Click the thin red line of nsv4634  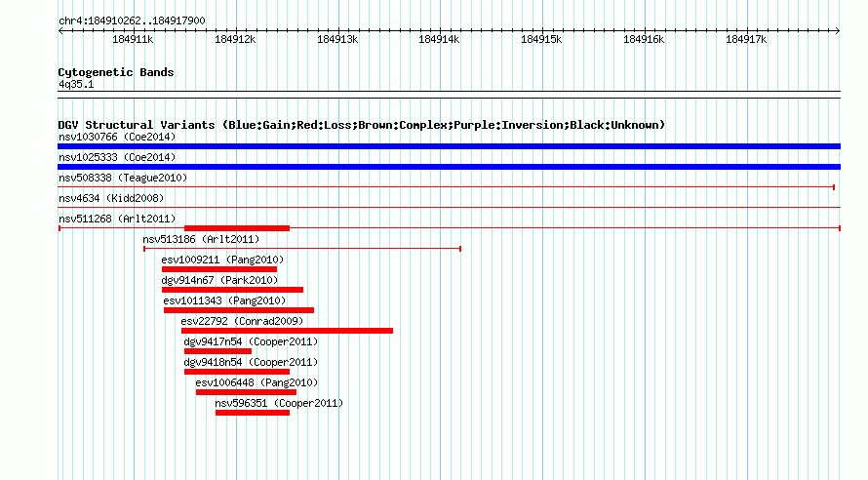[x=449, y=208]
